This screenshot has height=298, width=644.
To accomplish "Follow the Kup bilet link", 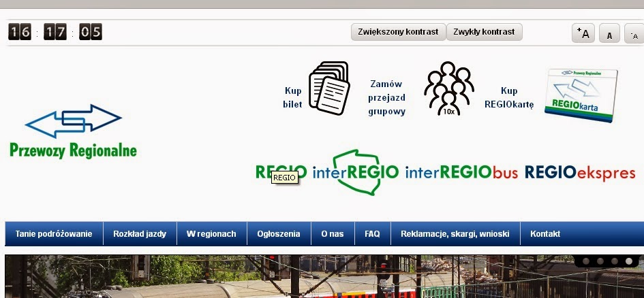I will pyautogui.click(x=292, y=97).
